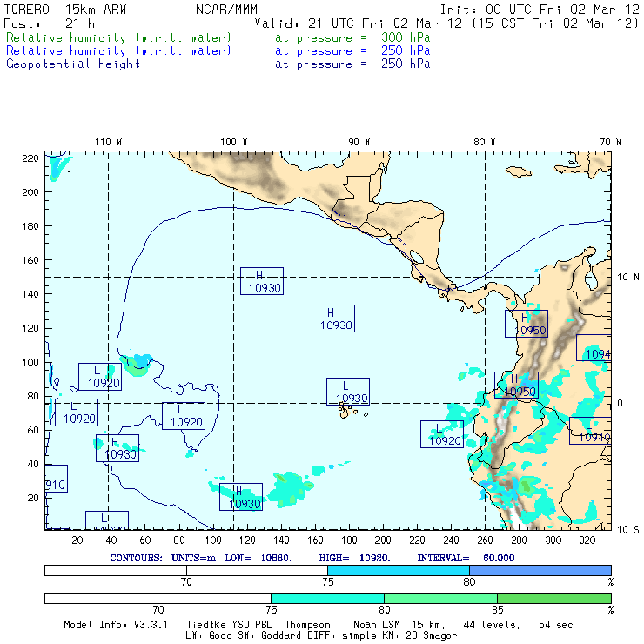The image size is (644, 644).
Task: Click the Jamaica island outline
Action: click(519, 171)
